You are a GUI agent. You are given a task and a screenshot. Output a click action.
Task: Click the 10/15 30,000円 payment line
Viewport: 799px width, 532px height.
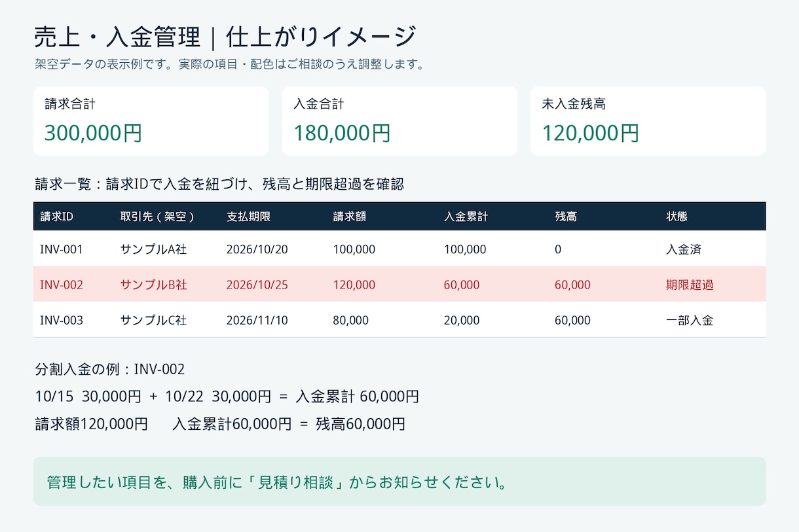click(227, 397)
